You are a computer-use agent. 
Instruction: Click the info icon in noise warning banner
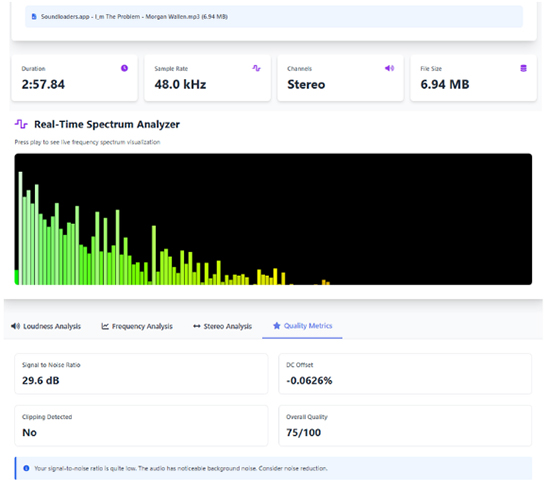(26, 468)
